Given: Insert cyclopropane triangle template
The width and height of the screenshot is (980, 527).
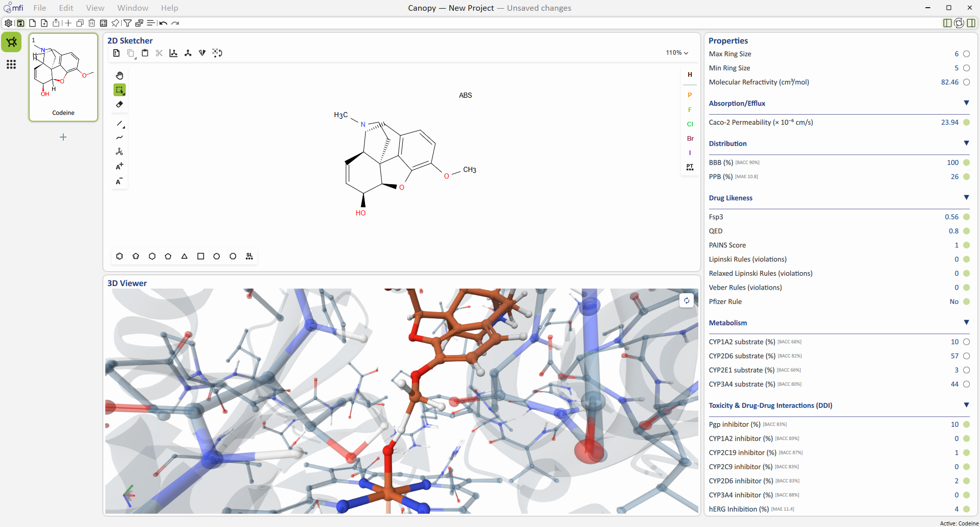Looking at the screenshot, I should click(185, 256).
